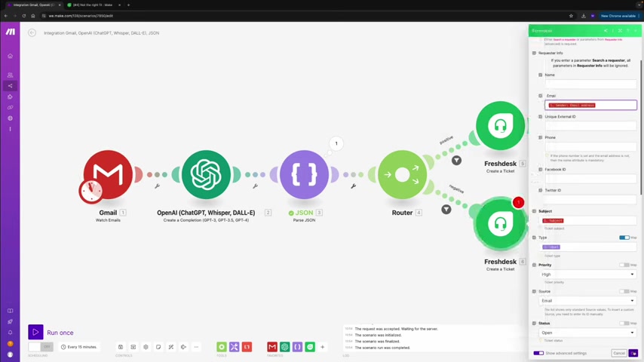The width and height of the screenshot is (644, 362).
Task: Toggle the scheduling ON/OFF switch
Action: 41,347
